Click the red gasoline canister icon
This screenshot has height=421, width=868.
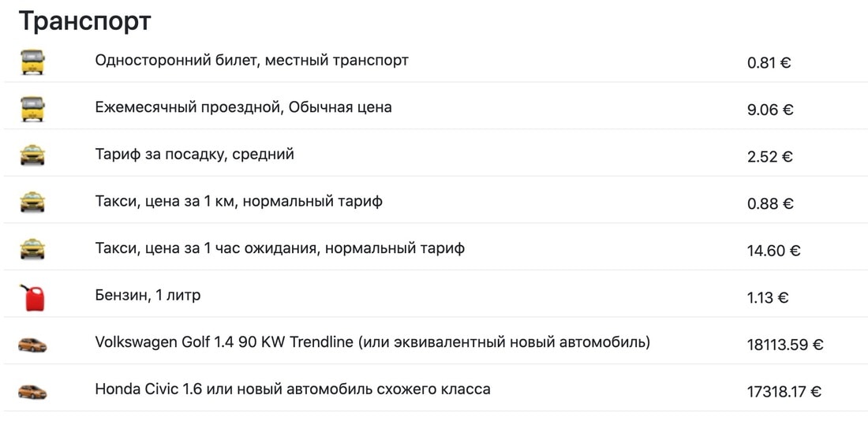pos(32,298)
